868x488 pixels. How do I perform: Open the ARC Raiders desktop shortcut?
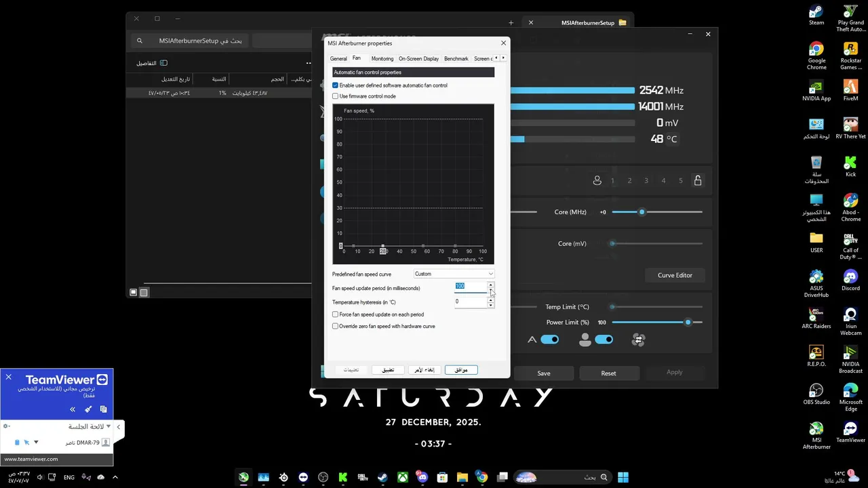click(x=816, y=319)
